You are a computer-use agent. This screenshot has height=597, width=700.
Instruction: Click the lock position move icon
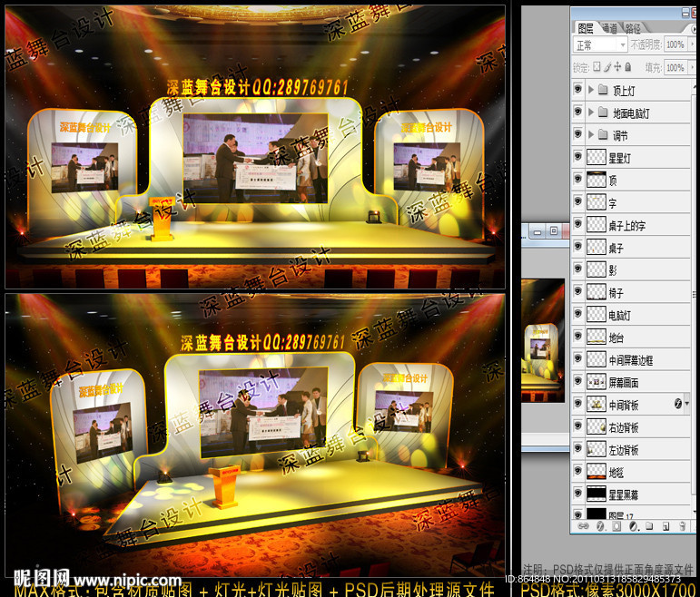tap(617, 67)
